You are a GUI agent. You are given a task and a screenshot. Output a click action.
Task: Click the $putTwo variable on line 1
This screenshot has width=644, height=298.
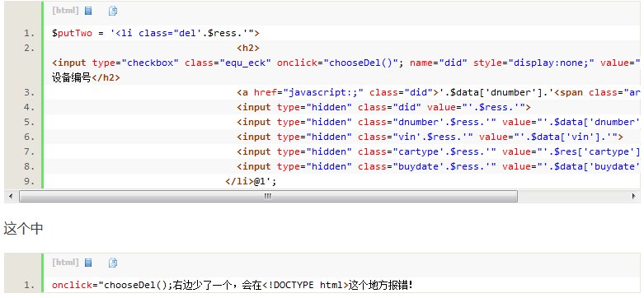pos(72,33)
